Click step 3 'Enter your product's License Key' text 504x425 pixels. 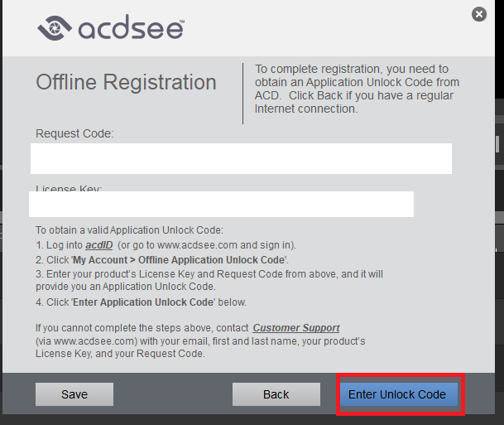tap(207, 273)
